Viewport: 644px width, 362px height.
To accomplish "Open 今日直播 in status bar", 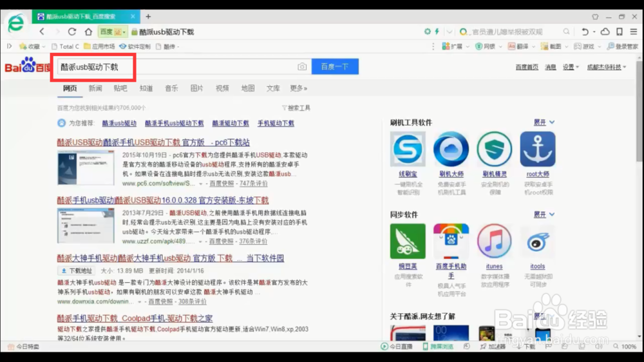I will coord(397,347).
